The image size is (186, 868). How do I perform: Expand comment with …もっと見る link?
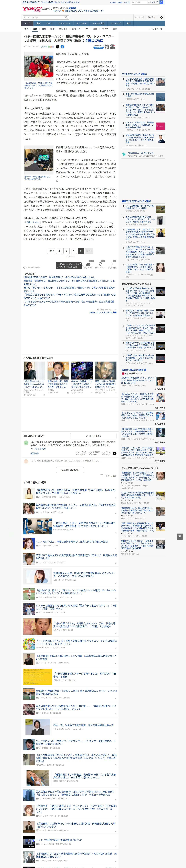(40, 448)
